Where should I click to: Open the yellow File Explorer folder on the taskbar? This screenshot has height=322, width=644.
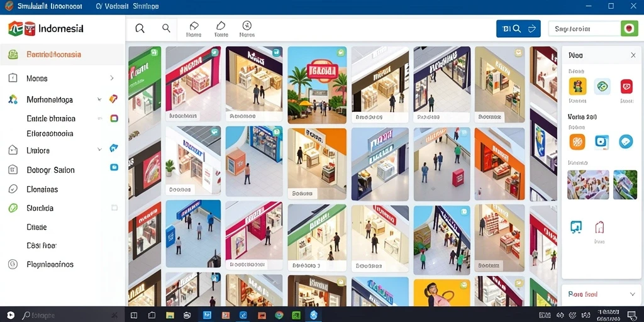170,315
